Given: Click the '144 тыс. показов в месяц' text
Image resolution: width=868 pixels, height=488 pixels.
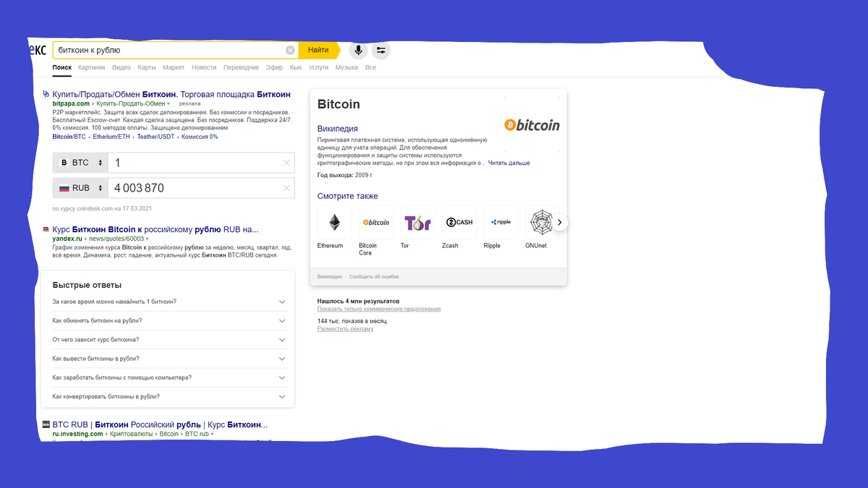Looking at the screenshot, I should point(352,320).
